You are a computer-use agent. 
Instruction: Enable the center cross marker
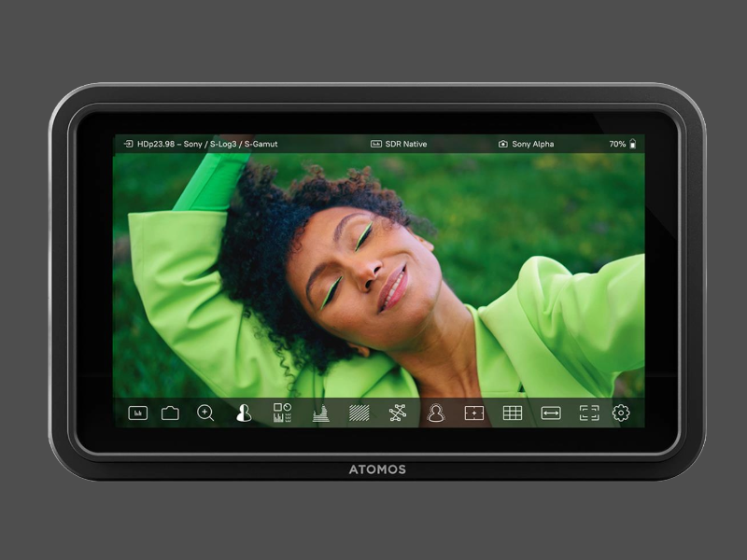click(x=474, y=413)
